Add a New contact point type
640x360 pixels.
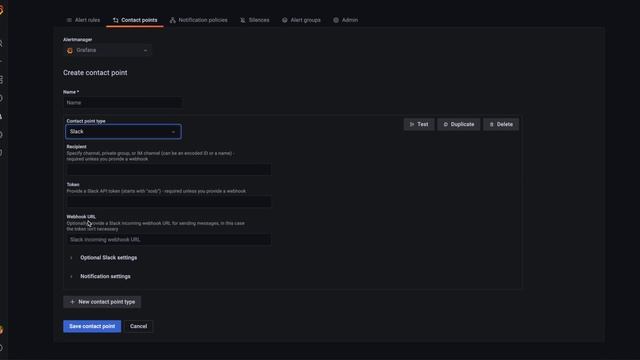point(102,302)
